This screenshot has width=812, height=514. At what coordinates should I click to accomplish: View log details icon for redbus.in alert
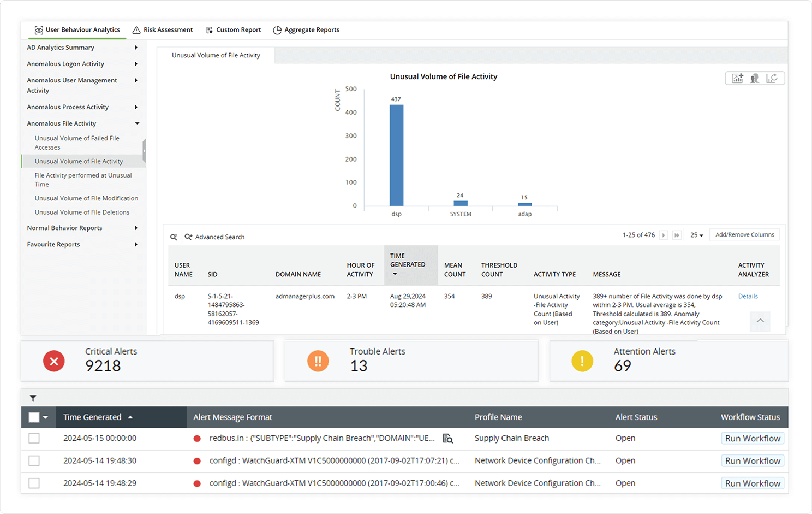coord(448,439)
